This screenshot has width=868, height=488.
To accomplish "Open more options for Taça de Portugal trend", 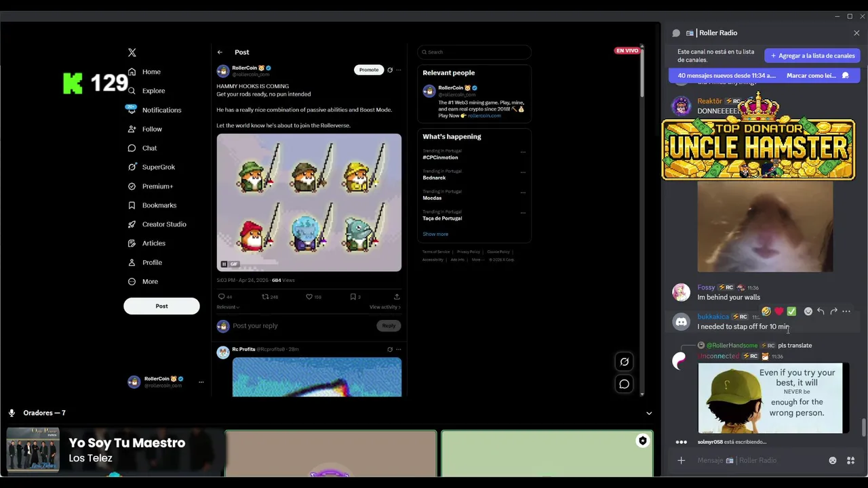I will 523,213.
